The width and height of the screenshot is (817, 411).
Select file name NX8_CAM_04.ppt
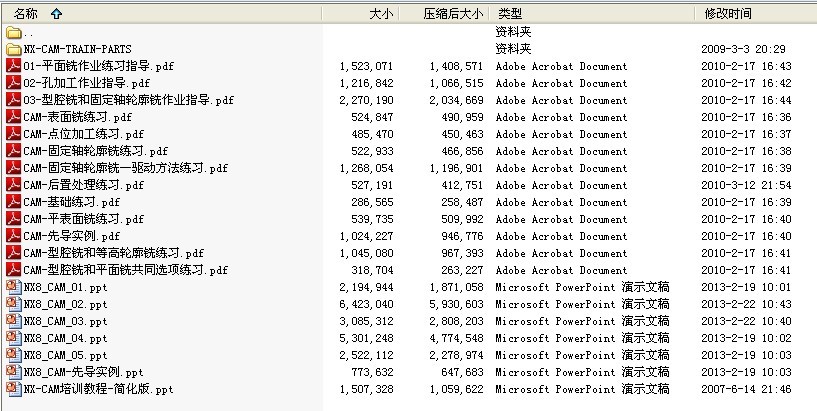[x=66, y=338]
